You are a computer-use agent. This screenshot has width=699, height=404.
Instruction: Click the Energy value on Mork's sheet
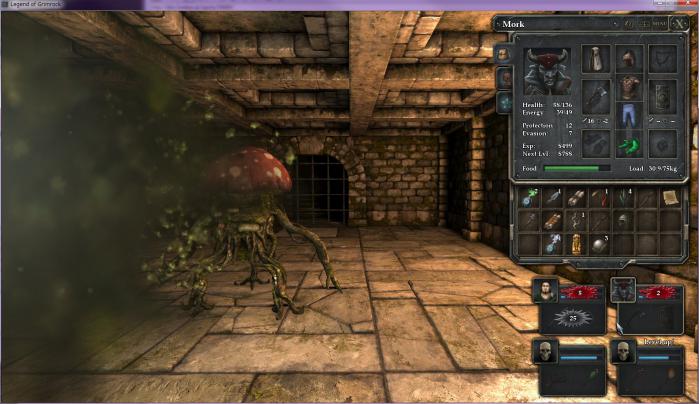coord(564,112)
